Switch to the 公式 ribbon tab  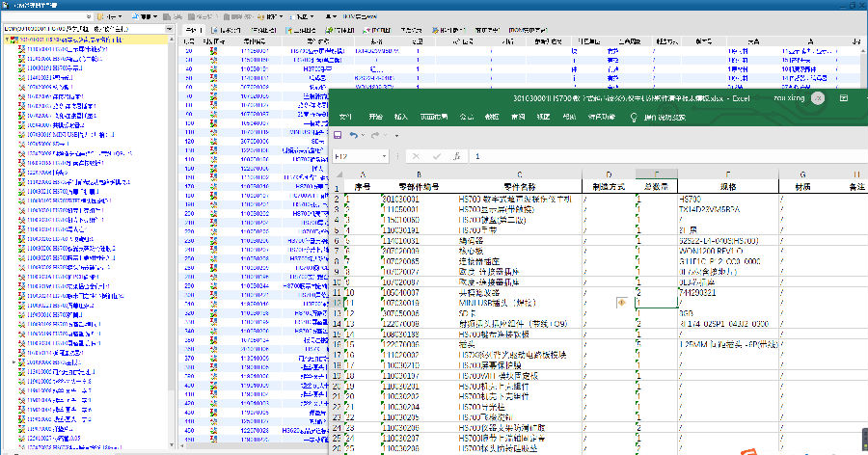[x=467, y=117]
